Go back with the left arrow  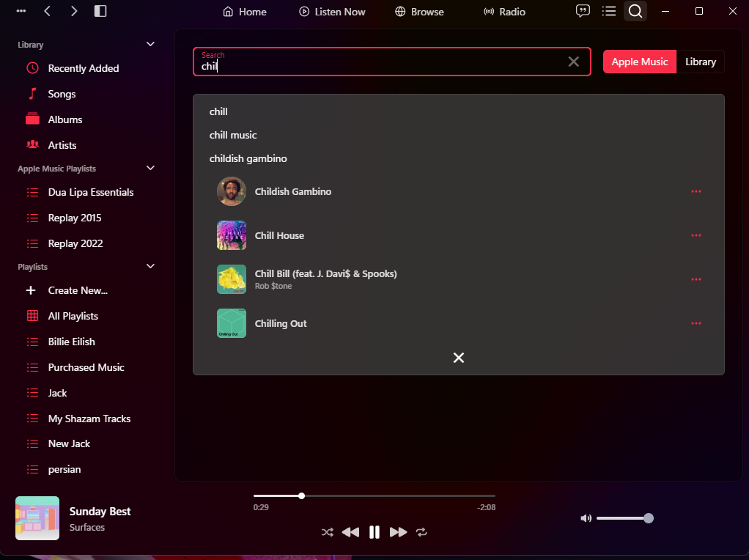pyautogui.click(x=48, y=11)
